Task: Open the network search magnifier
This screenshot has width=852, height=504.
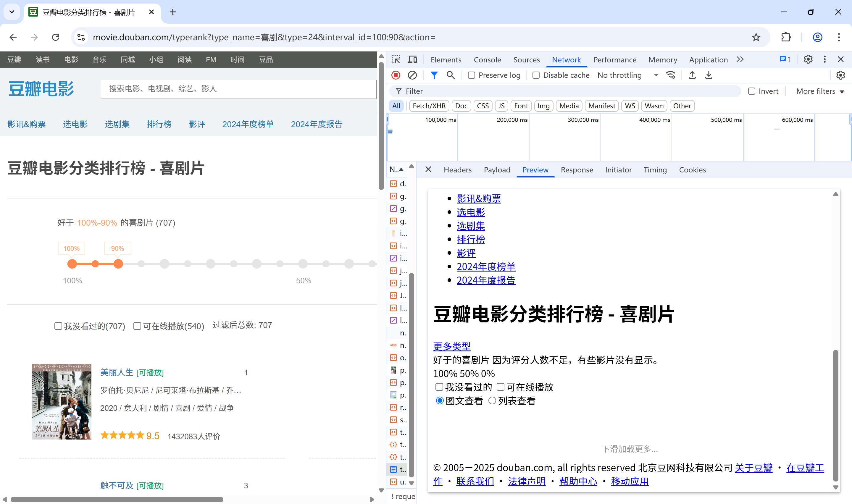Action: click(451, 75)
